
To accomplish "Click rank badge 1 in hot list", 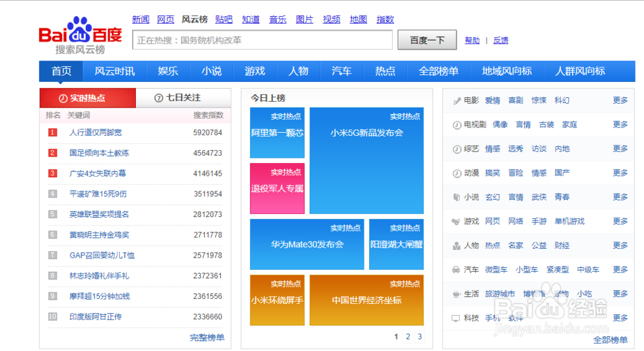I will coord(53,132).
